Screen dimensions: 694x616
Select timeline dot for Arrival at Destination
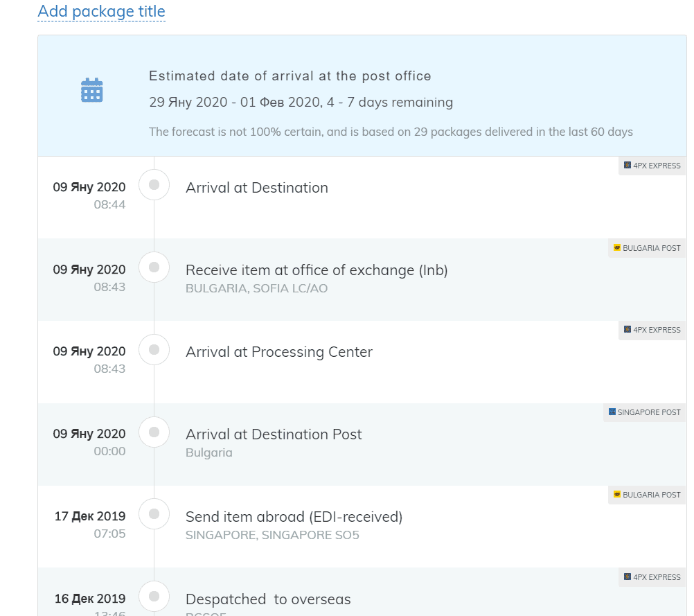tap(154, 185)
